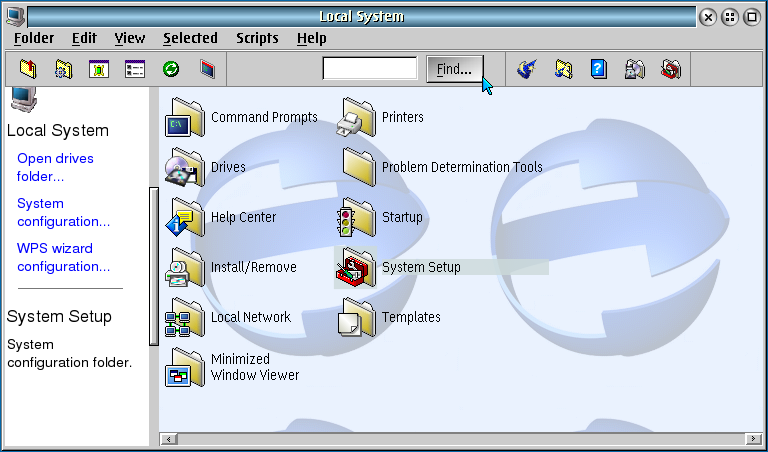Click the Command Prompts label
768x452 pixels.
(x=264, y=117)
